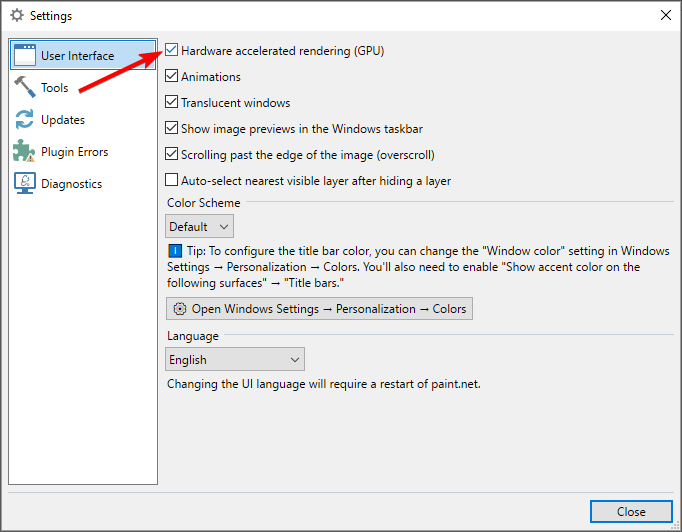682x532 pixels.
Task: Click the Close button
Action: coord(631,512)
